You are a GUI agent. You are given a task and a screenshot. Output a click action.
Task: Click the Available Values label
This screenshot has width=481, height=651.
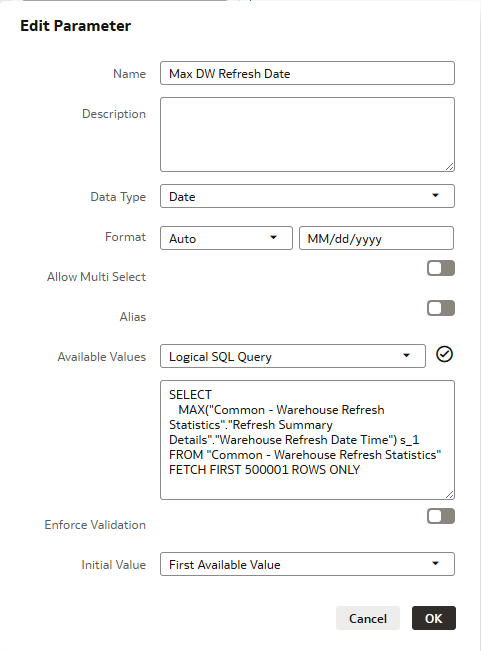point(102,357)
